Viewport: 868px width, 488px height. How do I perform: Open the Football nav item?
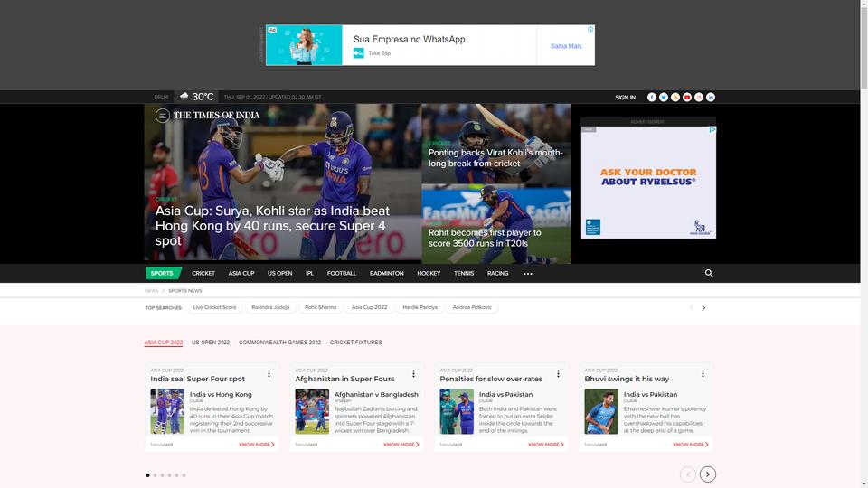click(342, 273)
